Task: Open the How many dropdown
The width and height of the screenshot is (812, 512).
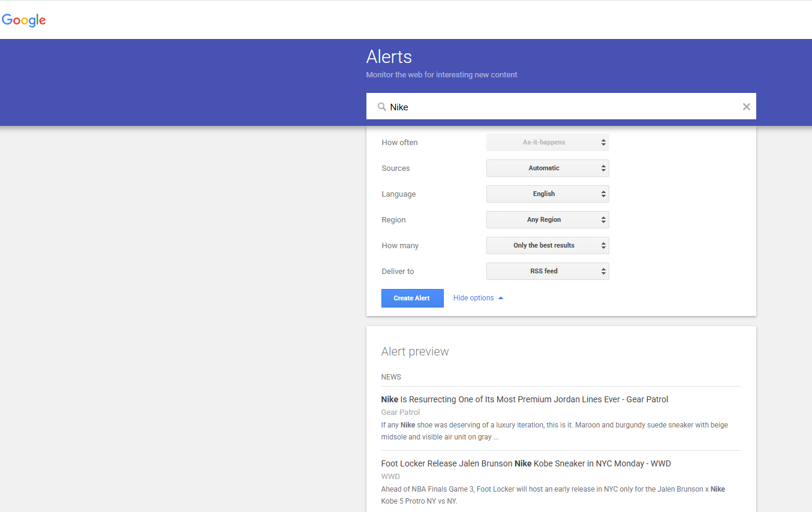Action: pyautogui.click(x=548, y=246)
